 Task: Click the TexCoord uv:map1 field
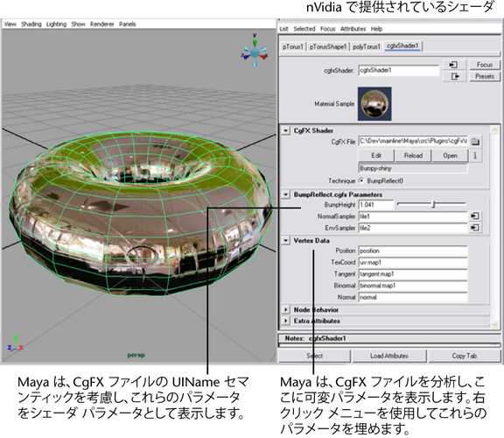413,262
